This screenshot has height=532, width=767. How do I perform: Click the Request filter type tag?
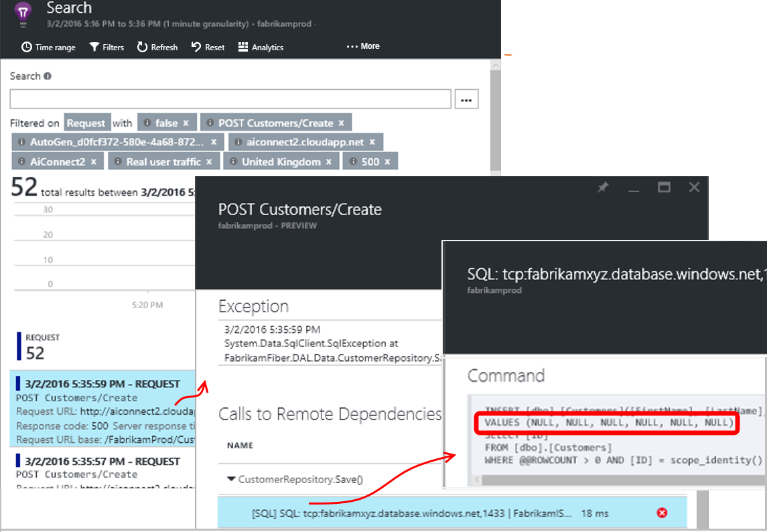coord(86,123)
